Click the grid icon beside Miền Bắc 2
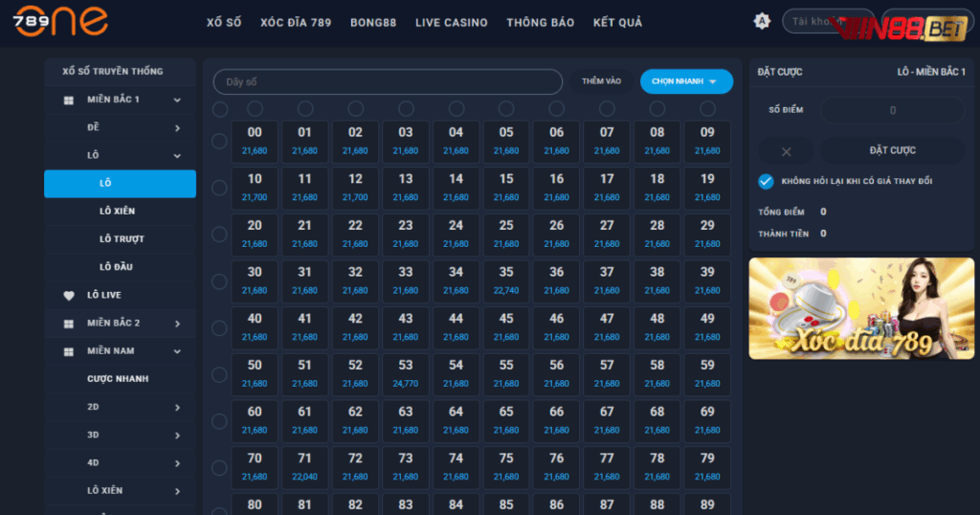 tap(69, 324)
